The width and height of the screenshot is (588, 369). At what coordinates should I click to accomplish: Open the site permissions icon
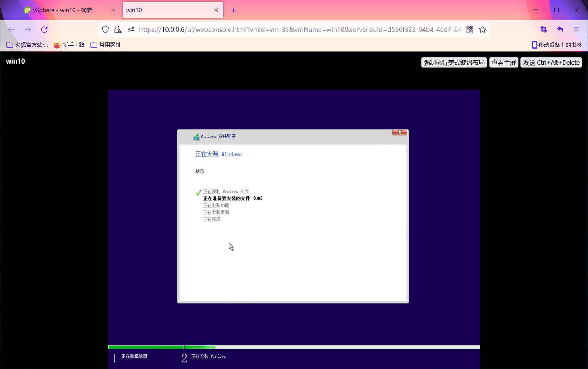[131, 30]
